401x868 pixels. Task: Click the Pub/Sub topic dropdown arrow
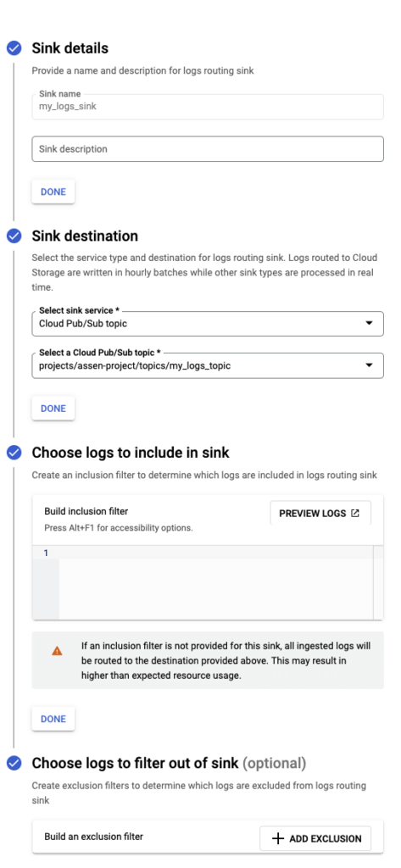(x=370, y=365)
